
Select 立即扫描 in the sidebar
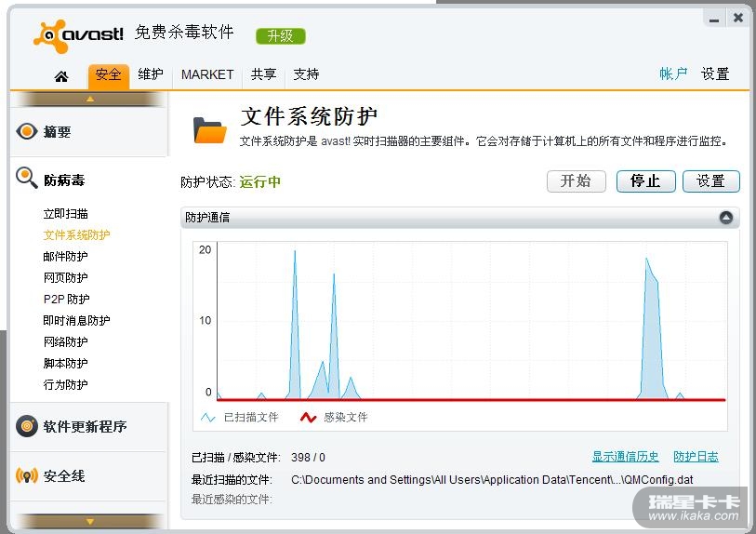pyautogui.click(x=66, y=214)
